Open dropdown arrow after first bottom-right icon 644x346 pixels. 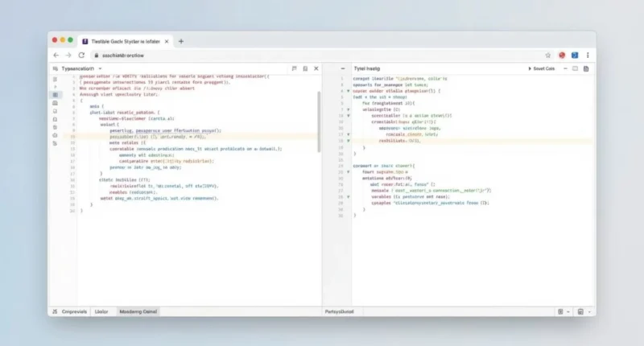point(568,312)
